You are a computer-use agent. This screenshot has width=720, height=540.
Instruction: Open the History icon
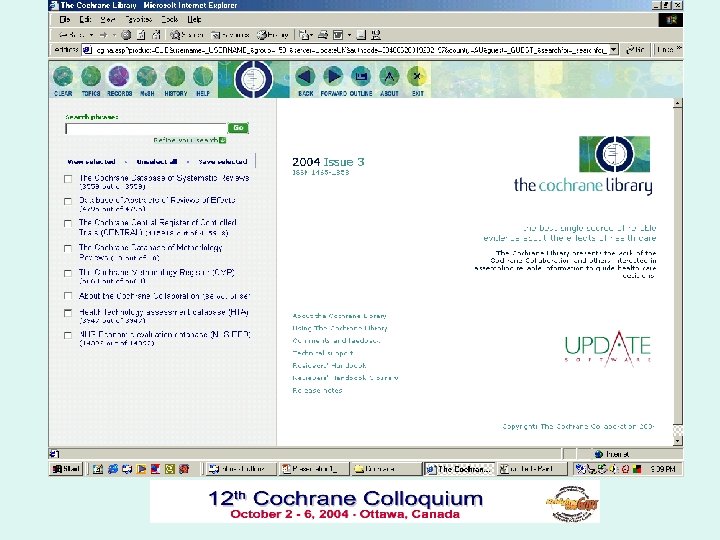175,76
